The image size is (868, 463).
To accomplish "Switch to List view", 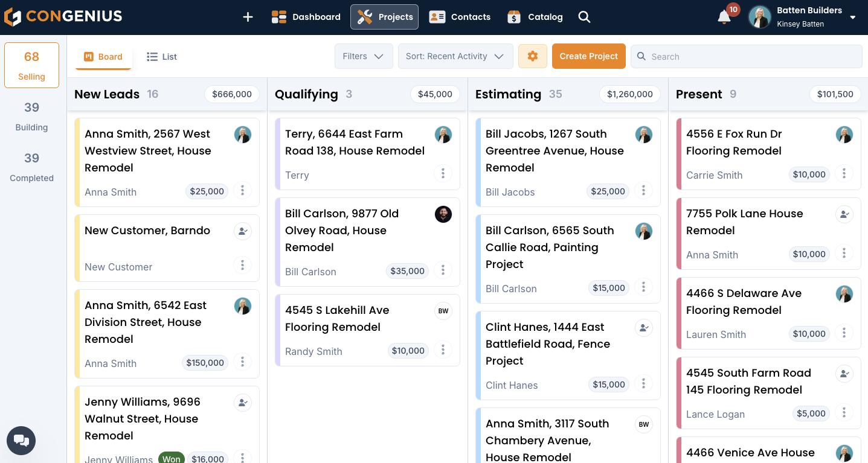I will (161, 56).
